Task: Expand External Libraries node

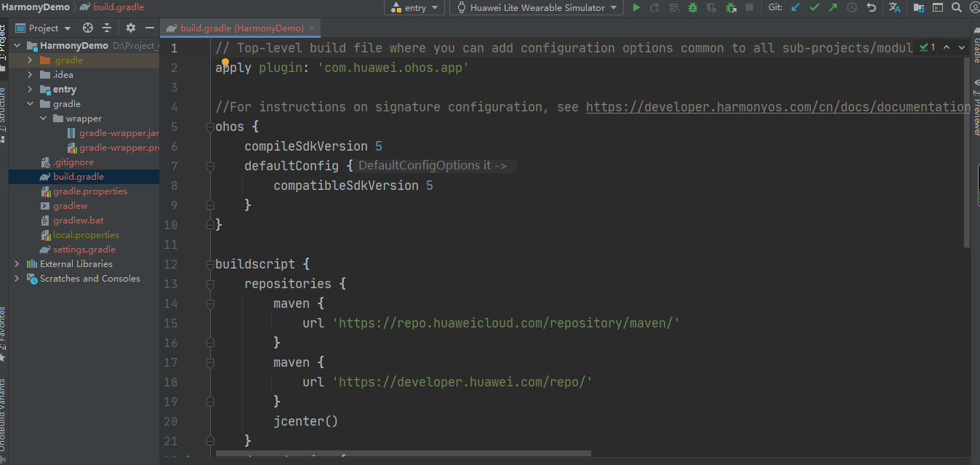Action: tap(17, 264)
